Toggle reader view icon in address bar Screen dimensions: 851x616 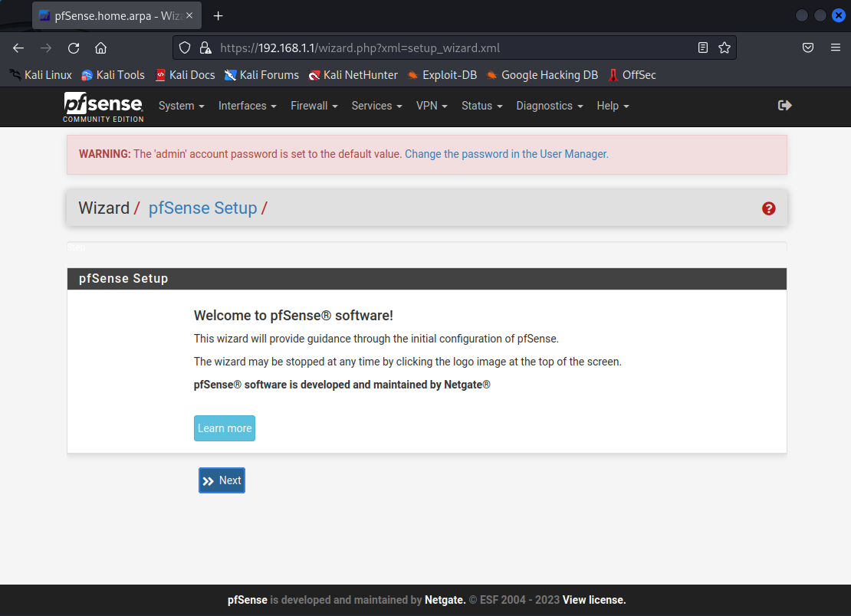(703, 48)
